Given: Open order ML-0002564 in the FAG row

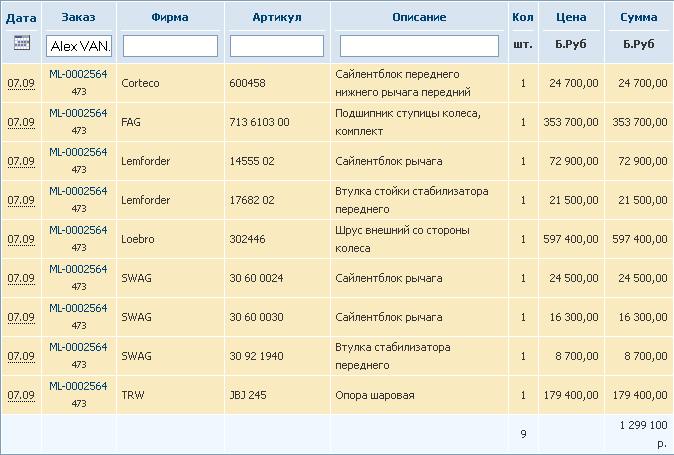Looking at the screenshot, I should coord(78,113).
